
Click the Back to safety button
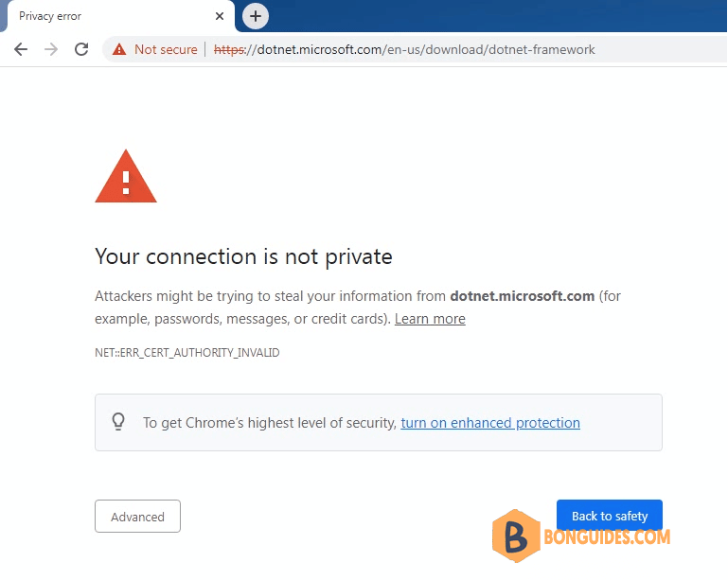[x=609, y=515]
